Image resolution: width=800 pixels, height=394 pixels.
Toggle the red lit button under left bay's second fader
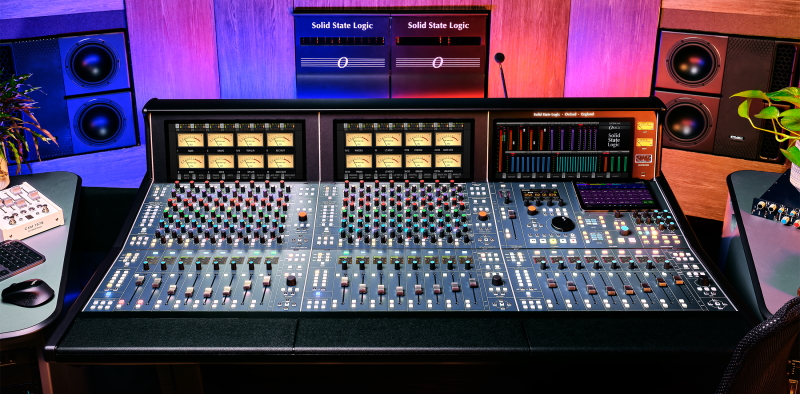140,302
